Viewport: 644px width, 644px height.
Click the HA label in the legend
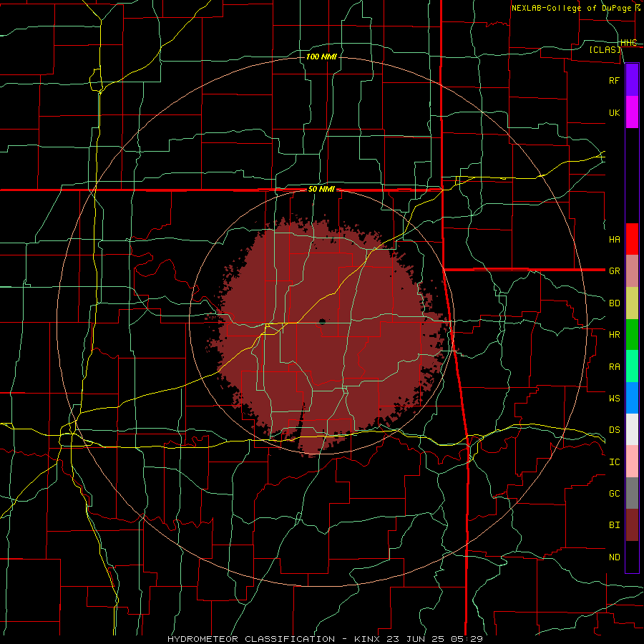(x=615, y=240)
